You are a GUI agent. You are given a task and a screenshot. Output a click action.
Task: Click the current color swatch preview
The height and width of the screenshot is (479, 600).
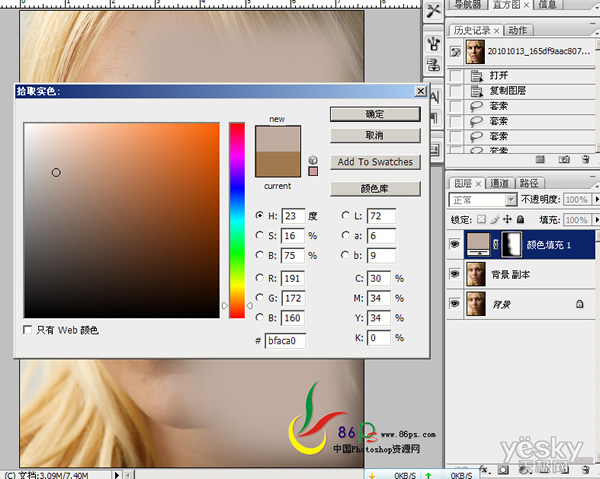pyautogui.click(x=278, y=164)
